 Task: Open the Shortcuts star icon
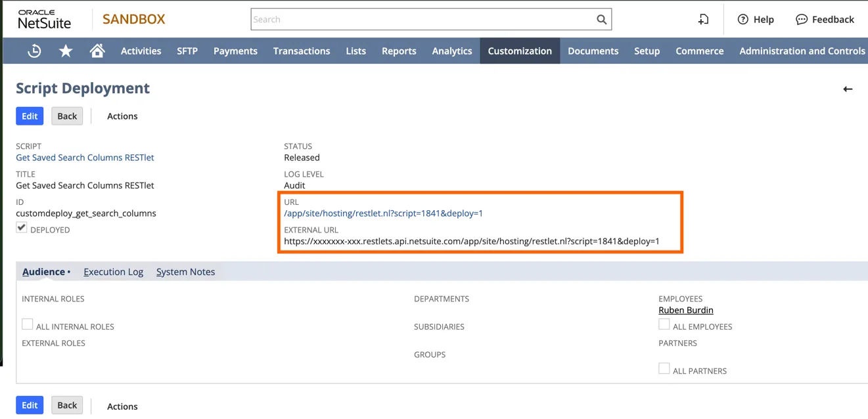coord(66,51)
